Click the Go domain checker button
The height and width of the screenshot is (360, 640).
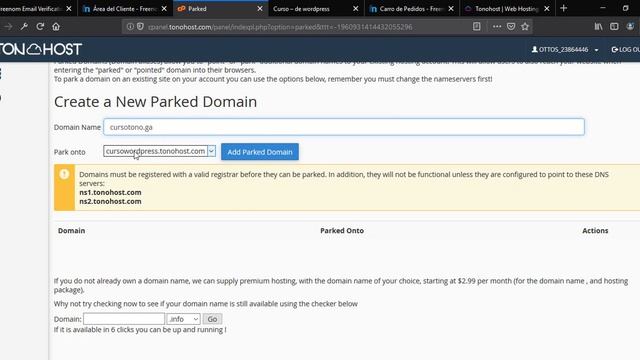[x=212, y=319]
